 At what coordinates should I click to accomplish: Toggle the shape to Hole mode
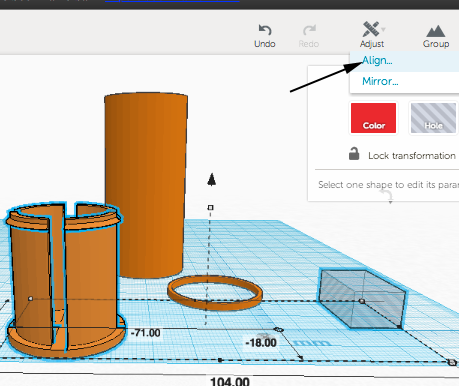coord(433,118)
